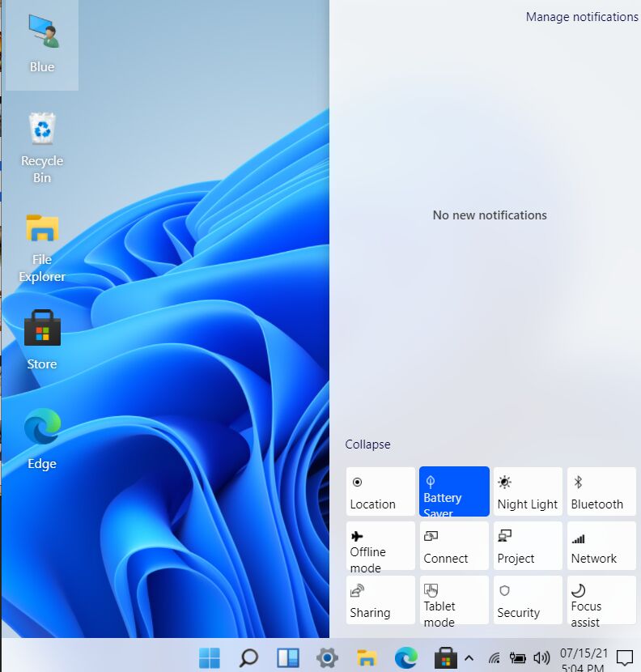
Task: Turn on Focus assist tile
Action: tap(601, 600)
